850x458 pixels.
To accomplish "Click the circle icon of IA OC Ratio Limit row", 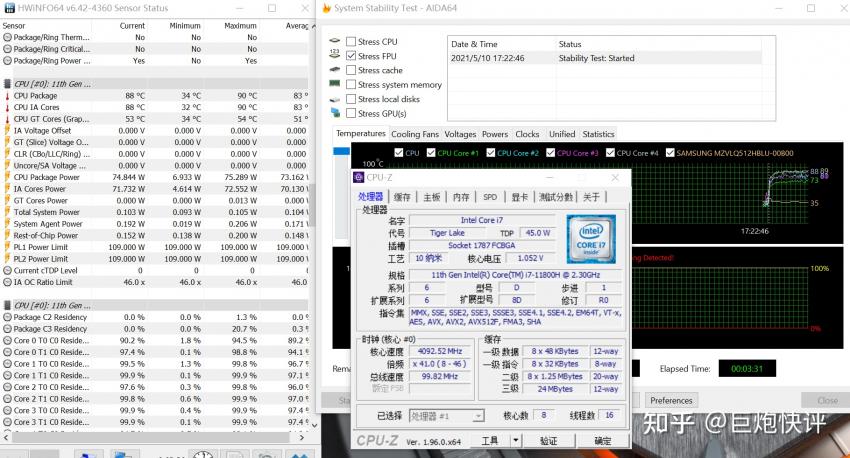I will click(x=7, y=282).
